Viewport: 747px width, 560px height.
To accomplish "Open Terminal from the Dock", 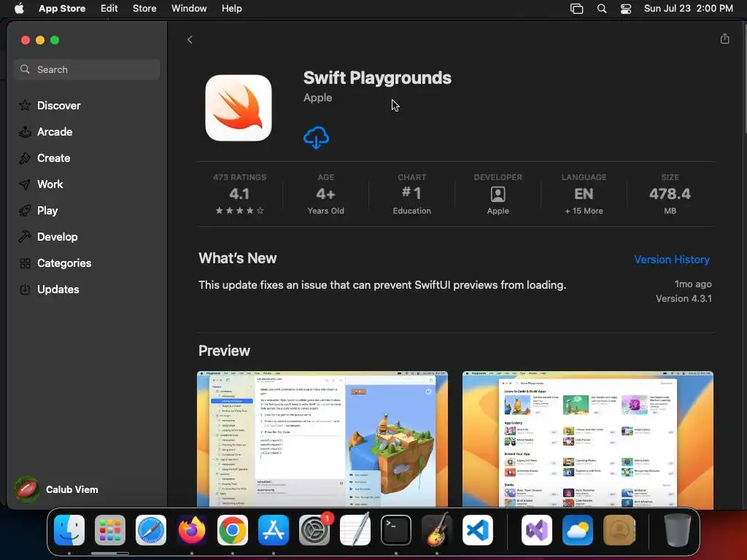I will [x=396, y=530].
